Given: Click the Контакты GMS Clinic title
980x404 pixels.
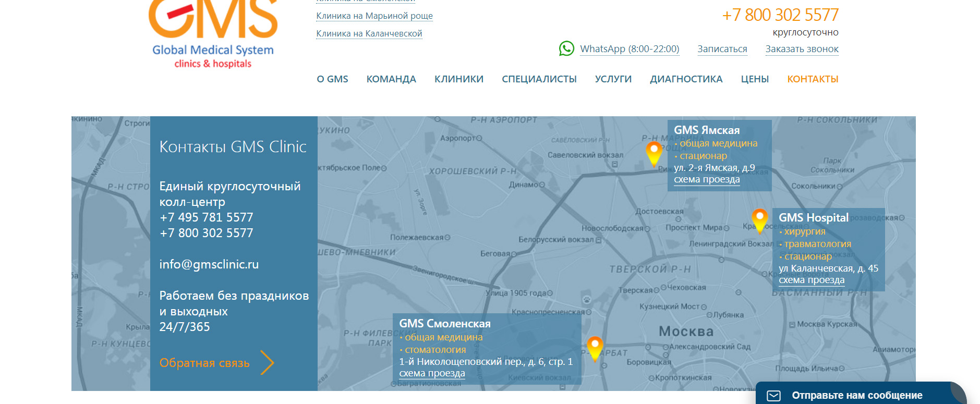Looking at the screenshot, I should coord(233,147).
